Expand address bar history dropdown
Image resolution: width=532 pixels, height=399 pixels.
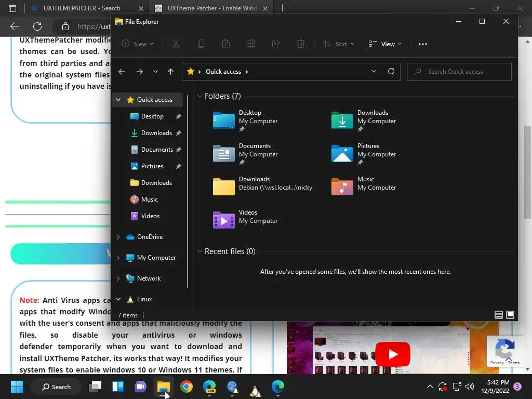click(374, 71)
